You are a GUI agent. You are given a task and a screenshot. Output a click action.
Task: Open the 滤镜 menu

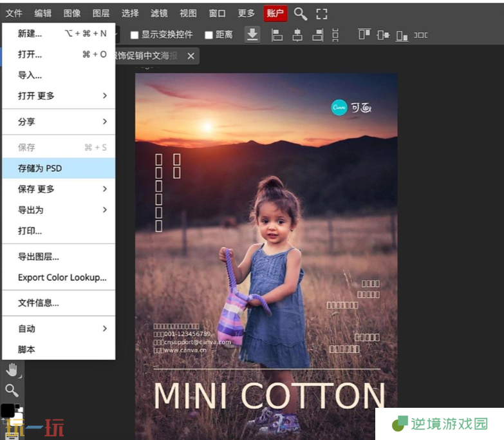pyautogui.click(x=159, y=14)
